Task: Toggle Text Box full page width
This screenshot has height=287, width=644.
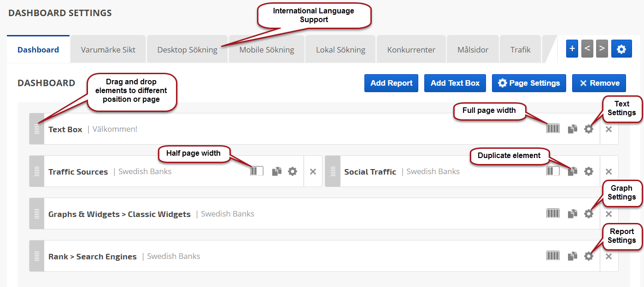Action: pyautogui.click(x=553, y=129)
